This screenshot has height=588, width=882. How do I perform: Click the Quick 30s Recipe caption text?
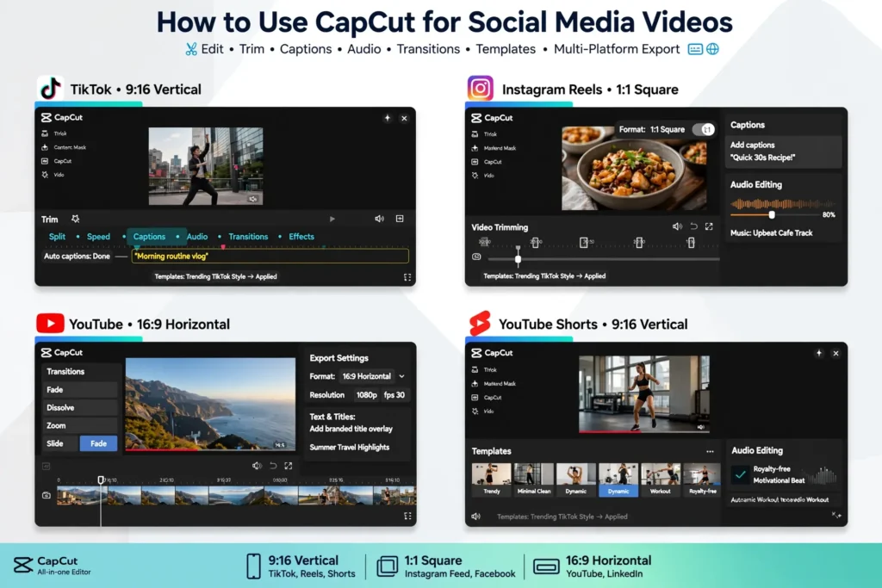coord(763,158)
